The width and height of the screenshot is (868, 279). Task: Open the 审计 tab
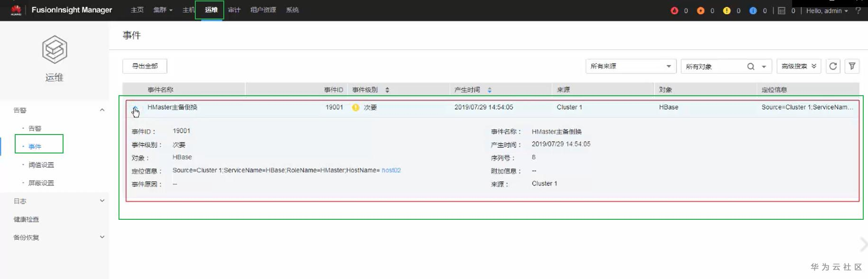(234, 10)
